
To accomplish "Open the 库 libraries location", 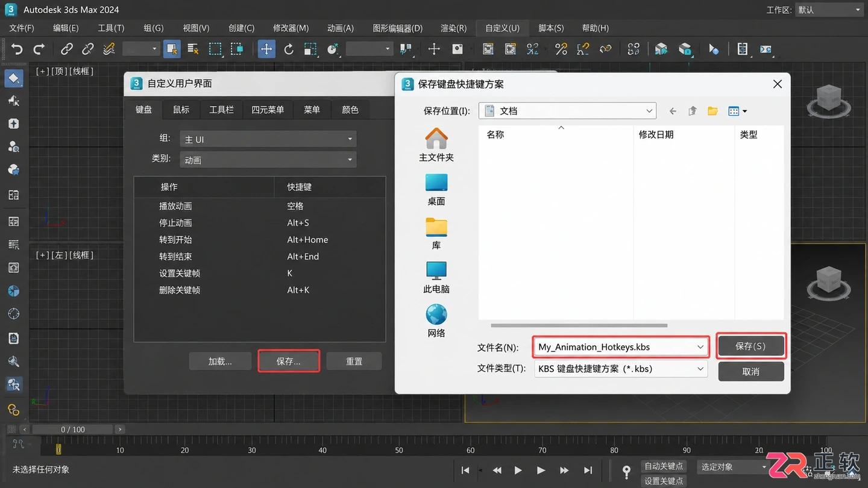I will coord(436,234).
